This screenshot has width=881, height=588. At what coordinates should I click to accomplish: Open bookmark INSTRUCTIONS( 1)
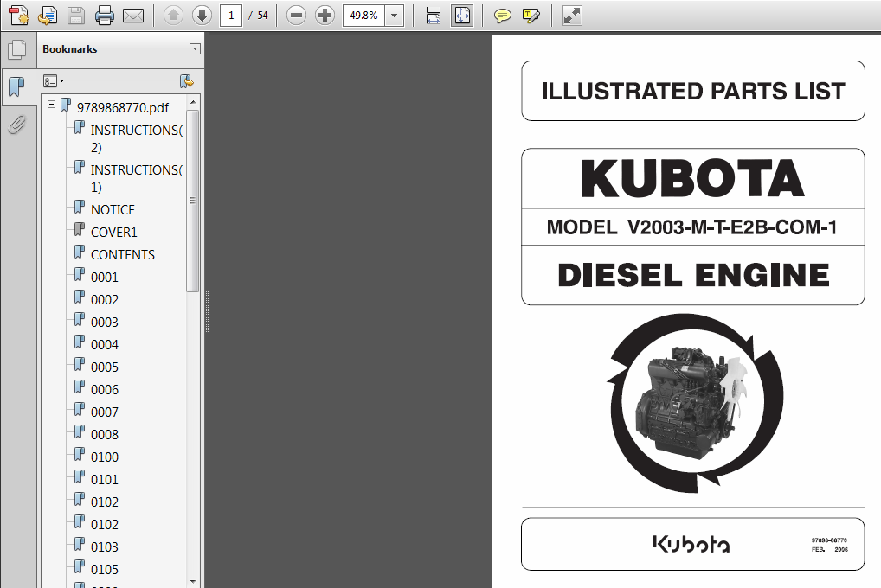tap(137, 178)
